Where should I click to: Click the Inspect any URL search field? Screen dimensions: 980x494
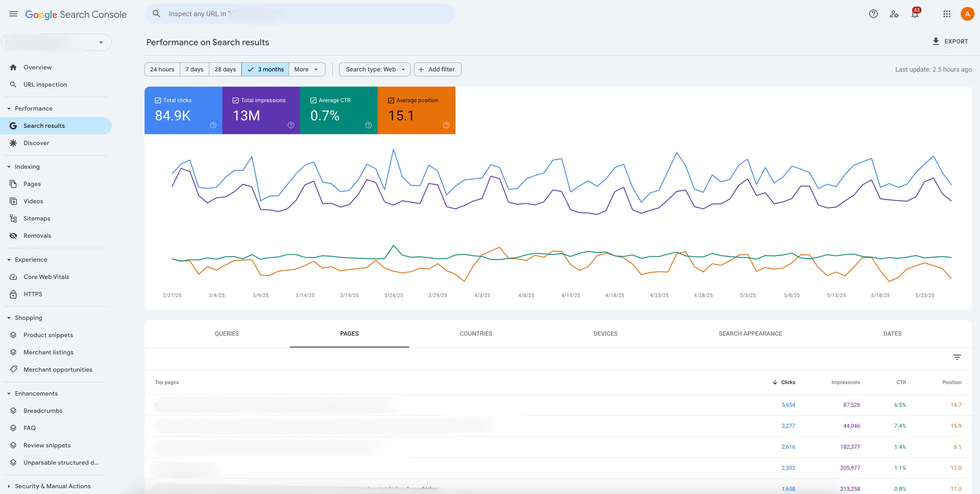point(300,14)
